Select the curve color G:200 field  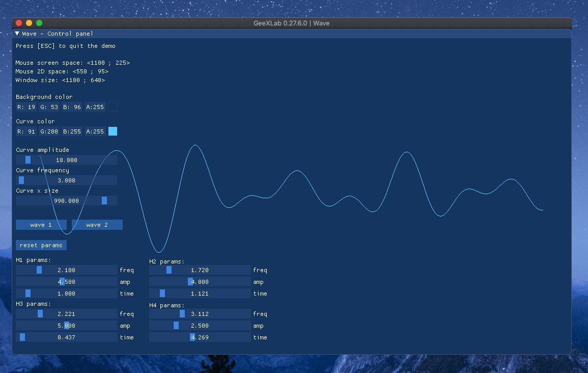tap(49, 131)
